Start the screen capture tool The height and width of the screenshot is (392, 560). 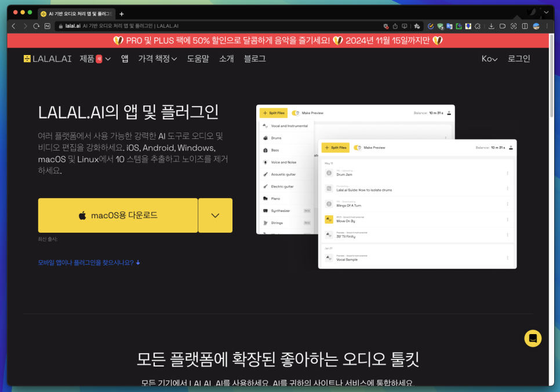514,26
